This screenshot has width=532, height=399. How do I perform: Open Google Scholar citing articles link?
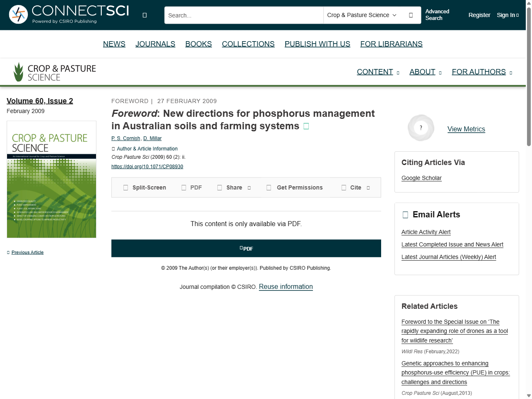tap(421, 178)
